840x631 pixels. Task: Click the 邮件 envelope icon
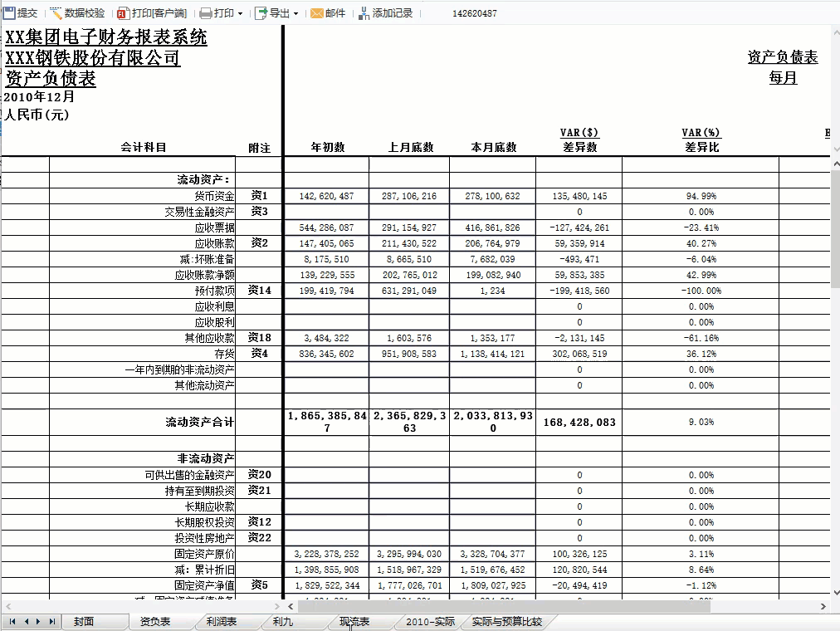[316, 13]
